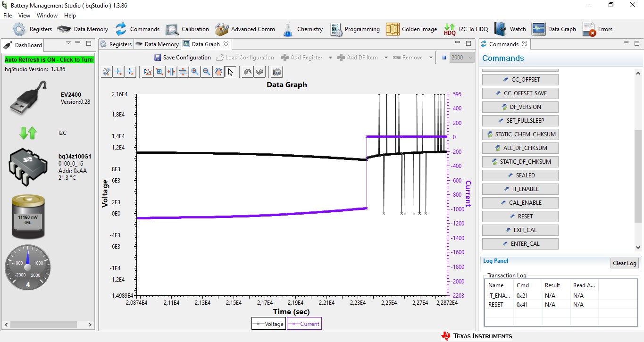644x342 pixels.
Task: Open the DashBoard view menu triangle
Action: [x=68, y=43]
